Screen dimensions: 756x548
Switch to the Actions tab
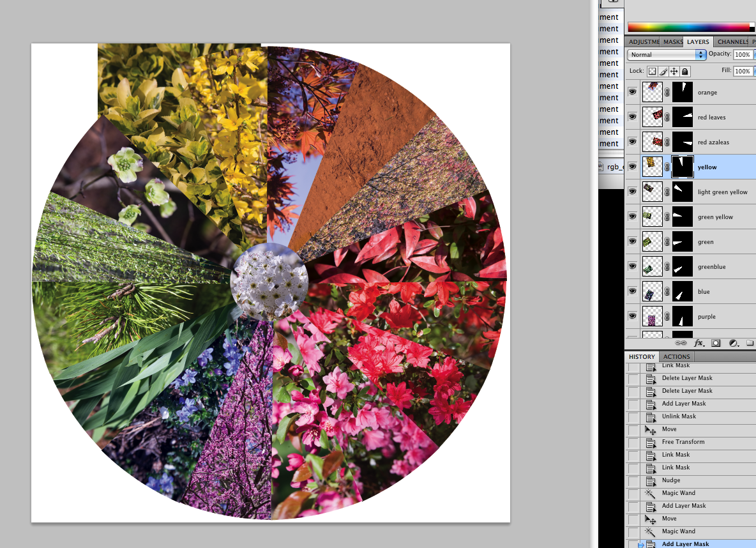click(676, 356)
